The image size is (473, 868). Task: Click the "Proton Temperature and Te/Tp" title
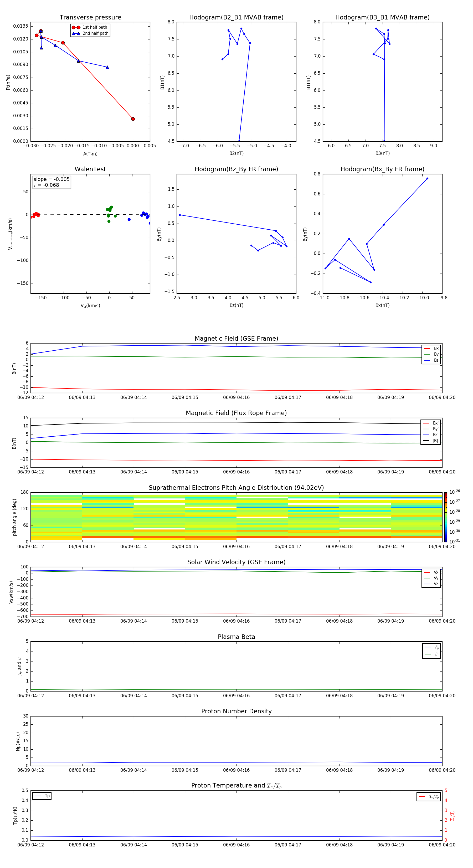coord(236,785)
